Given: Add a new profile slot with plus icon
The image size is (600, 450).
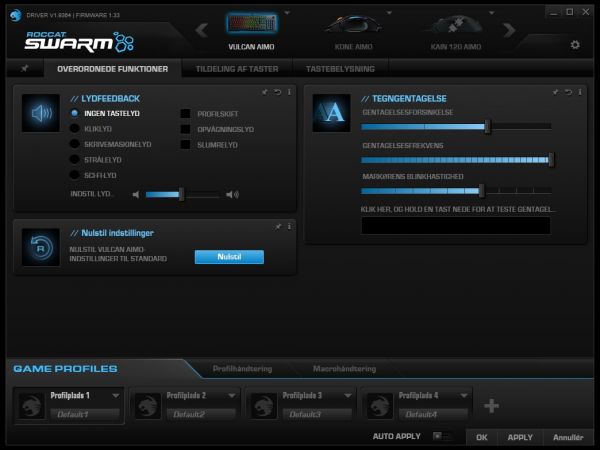Looking at the screenshot, I should coord(491,406).
